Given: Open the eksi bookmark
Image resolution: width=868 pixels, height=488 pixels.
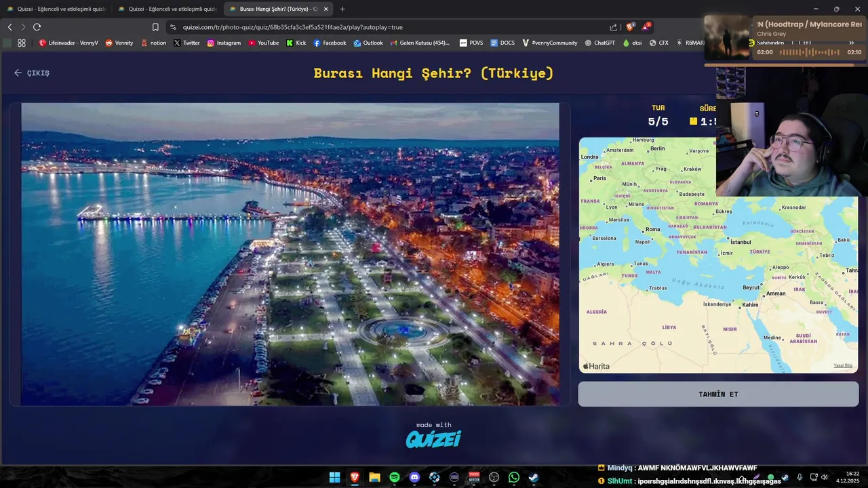Looking at the screenshot, I should click(632, 43).
